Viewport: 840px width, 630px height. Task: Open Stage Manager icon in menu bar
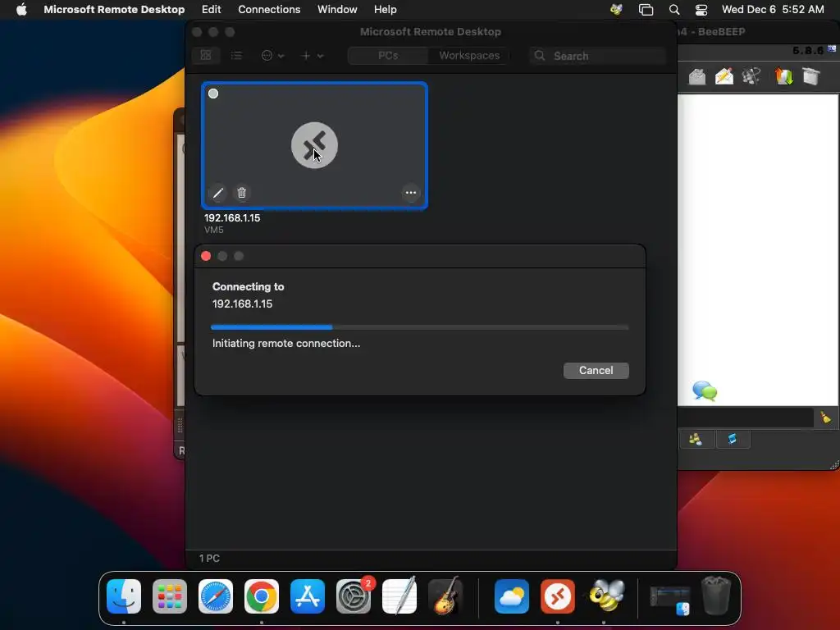646,10
